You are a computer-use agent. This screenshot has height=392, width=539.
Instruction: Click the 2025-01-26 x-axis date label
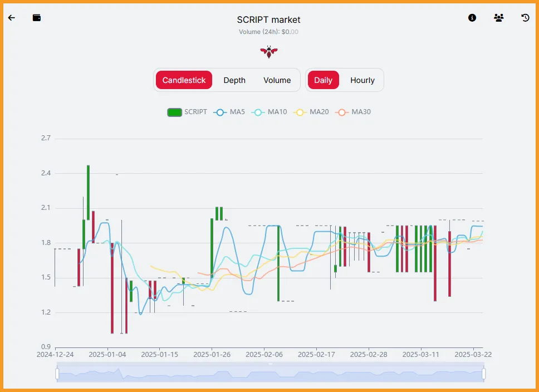(212, 355)
